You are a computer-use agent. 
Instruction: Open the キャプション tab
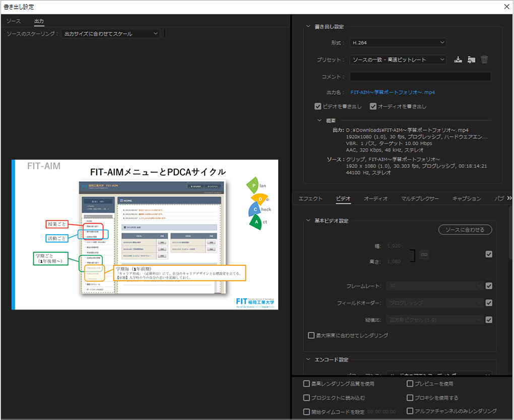[467, 198]
